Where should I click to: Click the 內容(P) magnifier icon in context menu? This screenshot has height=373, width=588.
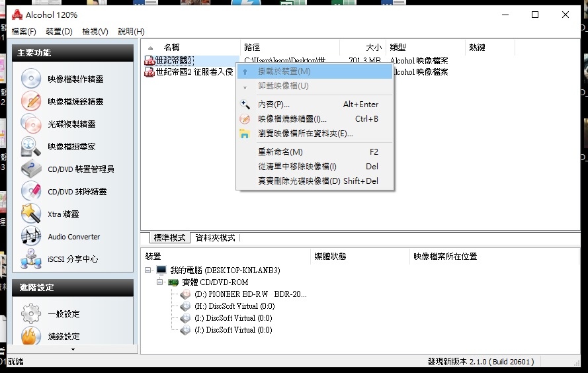click(x=245, y=104)
